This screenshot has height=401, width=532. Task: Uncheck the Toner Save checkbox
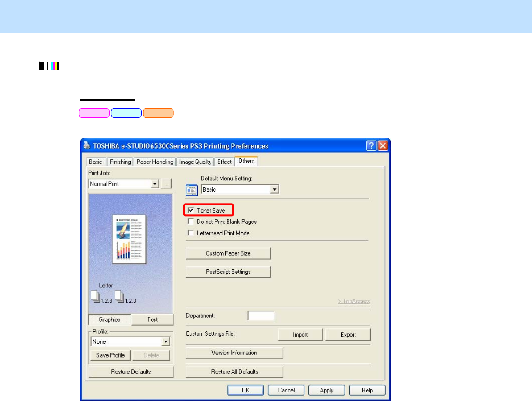[x=191, y=210]
